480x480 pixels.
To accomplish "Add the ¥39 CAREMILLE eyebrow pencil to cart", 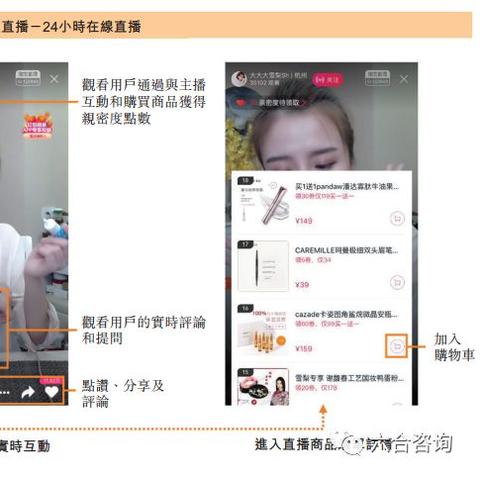I will pos(397,283).
